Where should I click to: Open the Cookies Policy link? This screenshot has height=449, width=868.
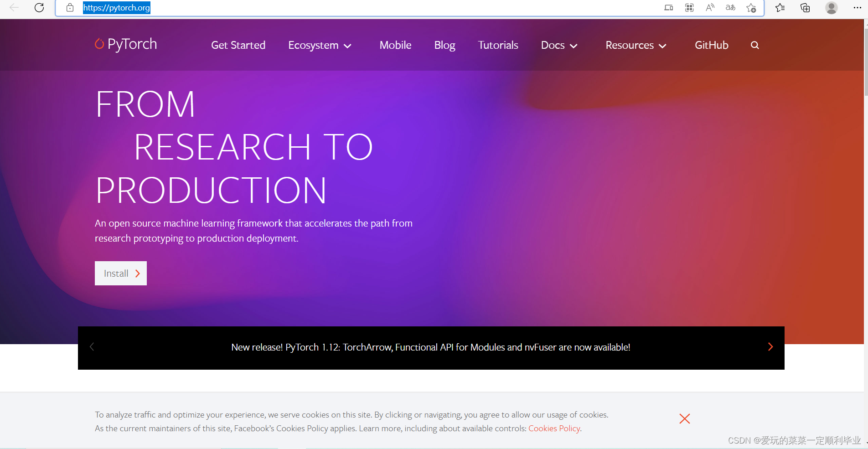pyautogui.click(x=553, y=428)
